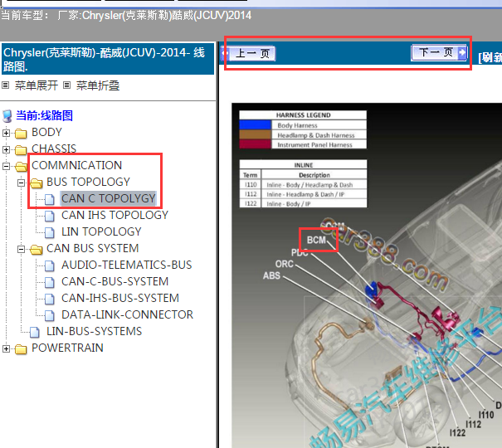Expand the POWERTRAIN folder node

click(x=6, y=348)
